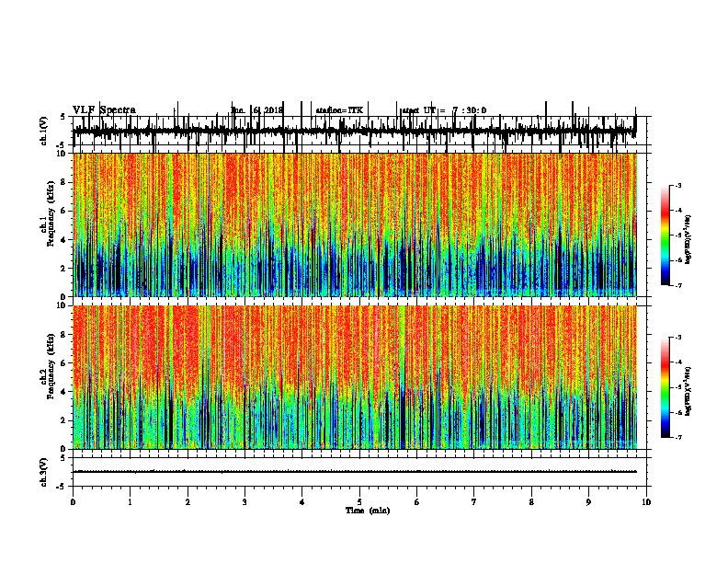Click the ch.1 spectrogram panel
The image size is (728, 563).
click(x=355, y=224)
